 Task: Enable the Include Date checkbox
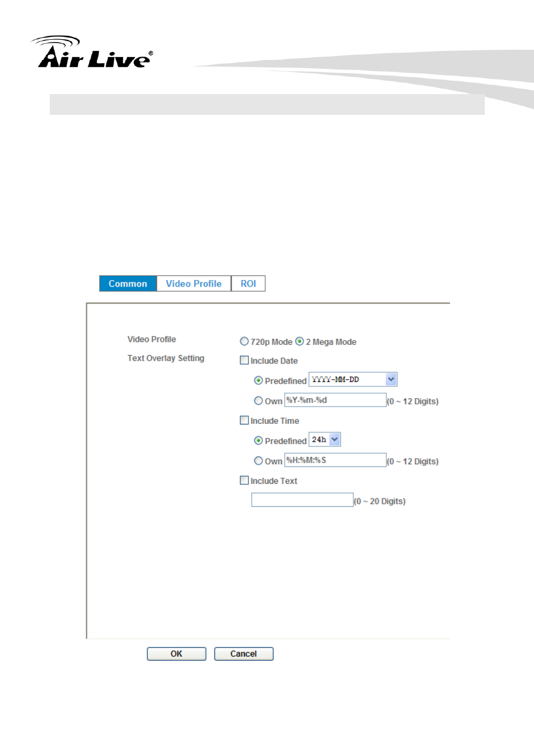[244, 360]
